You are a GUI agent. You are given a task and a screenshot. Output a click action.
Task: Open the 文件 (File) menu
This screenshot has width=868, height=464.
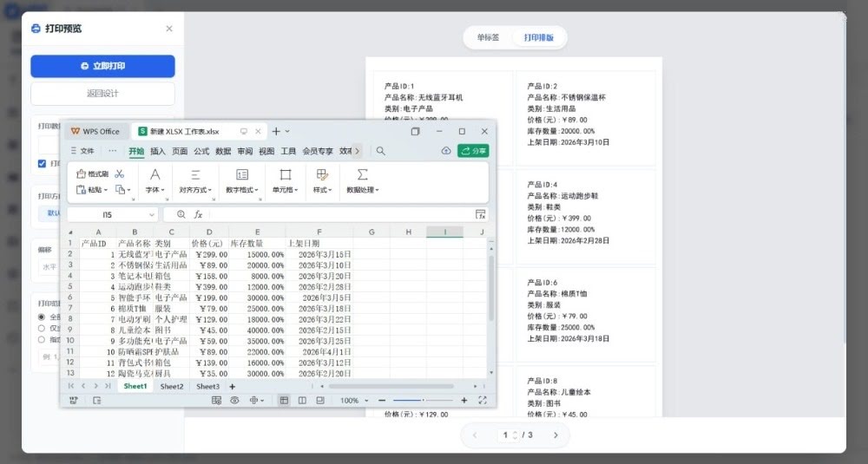coord(82,151)
